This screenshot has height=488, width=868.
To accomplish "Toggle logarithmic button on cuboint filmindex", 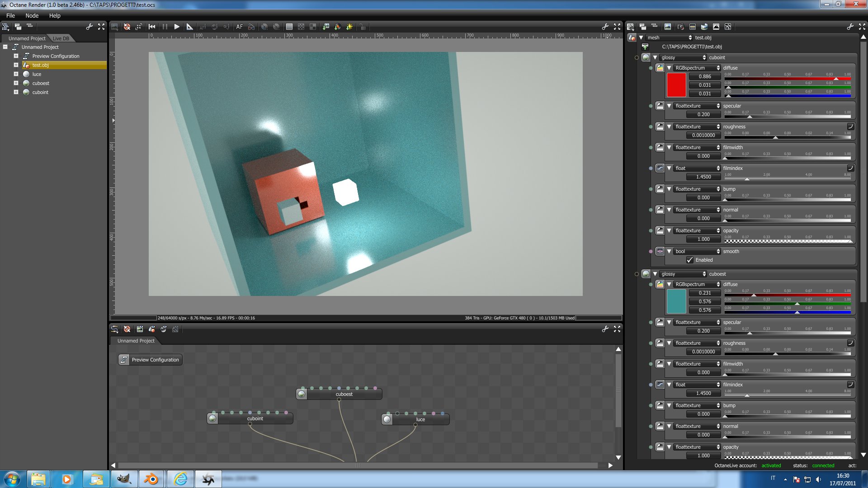I will (x=850, y=168).
